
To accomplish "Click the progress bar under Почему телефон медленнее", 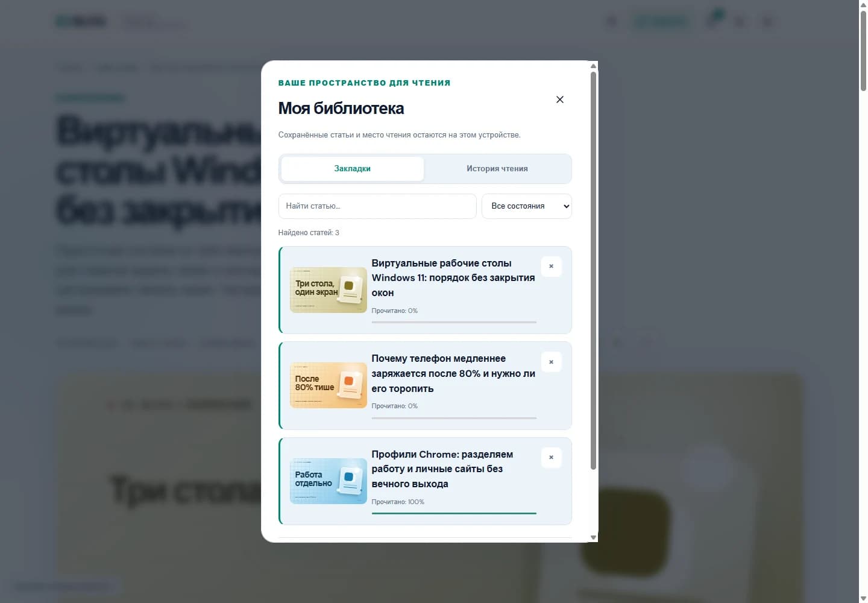I will 454,418.
